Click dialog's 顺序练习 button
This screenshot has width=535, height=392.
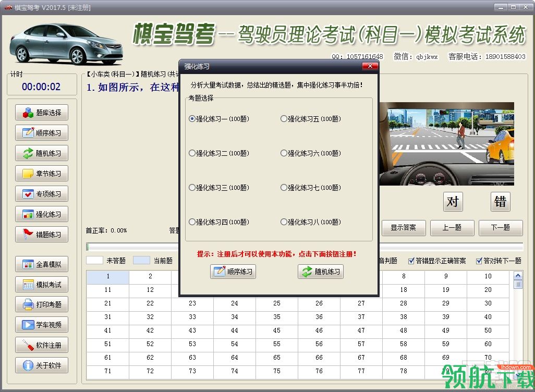[233, 272]
